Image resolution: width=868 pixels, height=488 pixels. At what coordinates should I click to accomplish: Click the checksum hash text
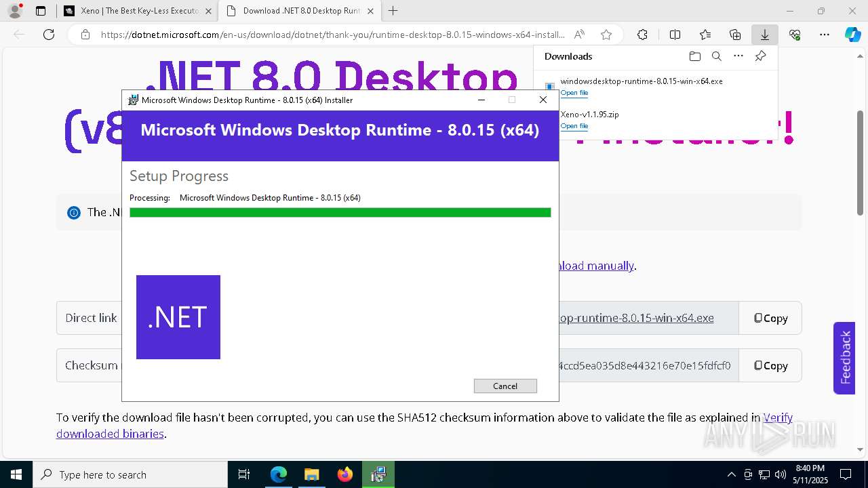644,365
